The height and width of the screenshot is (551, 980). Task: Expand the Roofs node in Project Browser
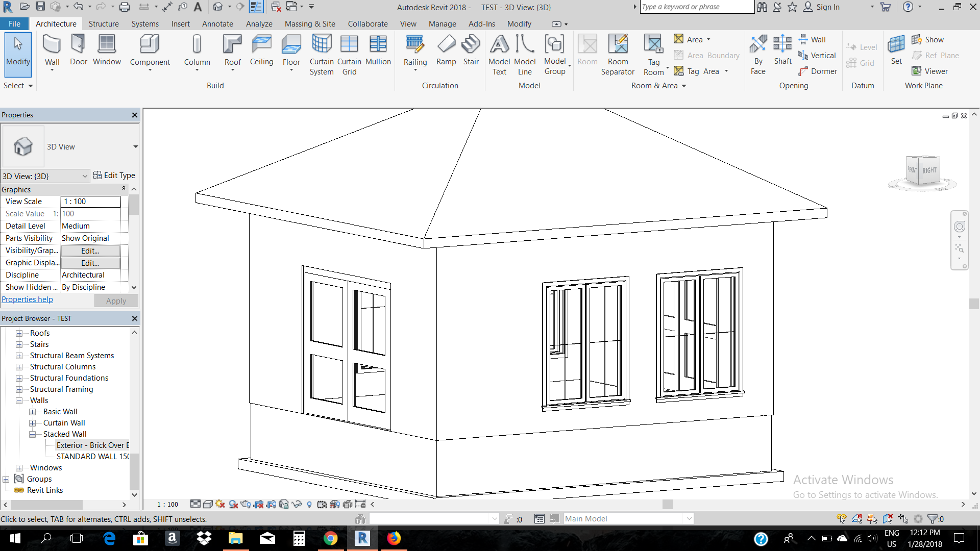19,333
